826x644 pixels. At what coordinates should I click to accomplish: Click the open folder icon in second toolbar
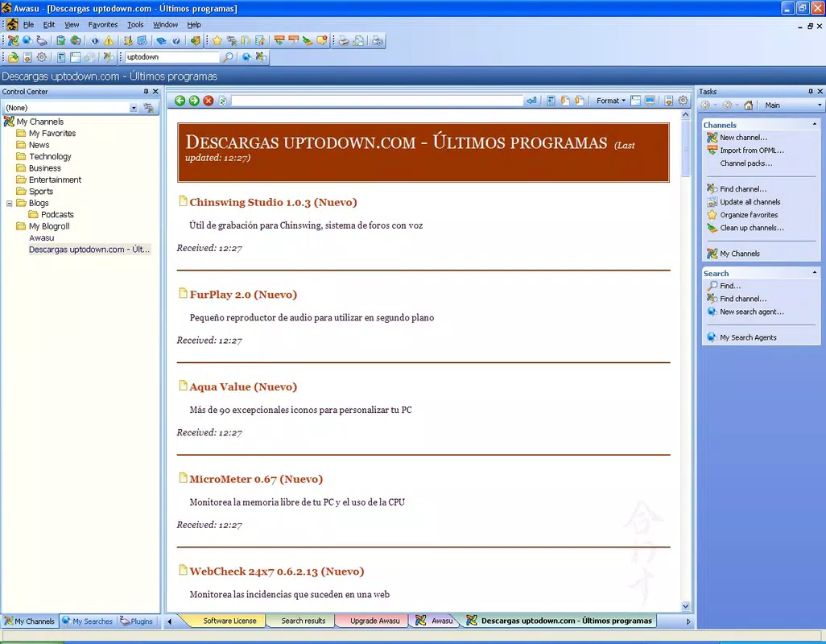pos(13,57)
